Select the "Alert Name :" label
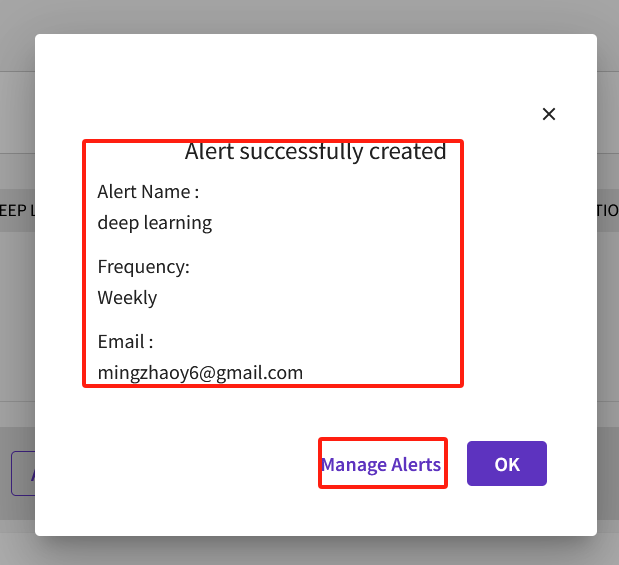This screenshot has height=565, width=619. pos(148,192)
